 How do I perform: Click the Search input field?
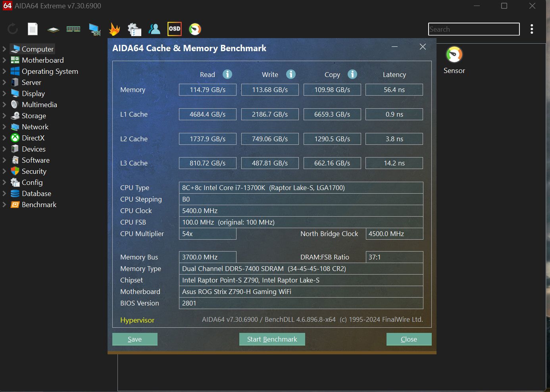474,29
